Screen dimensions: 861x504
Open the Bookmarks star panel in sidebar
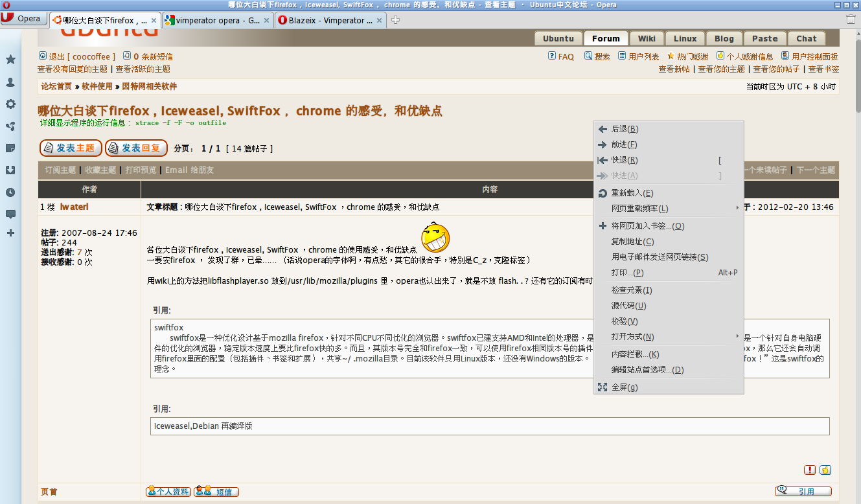10,60
